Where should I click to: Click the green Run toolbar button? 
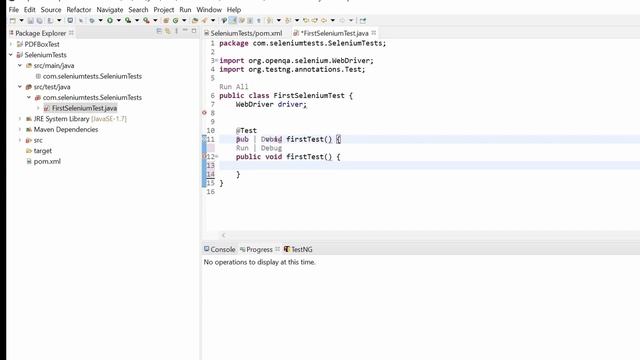110,20
